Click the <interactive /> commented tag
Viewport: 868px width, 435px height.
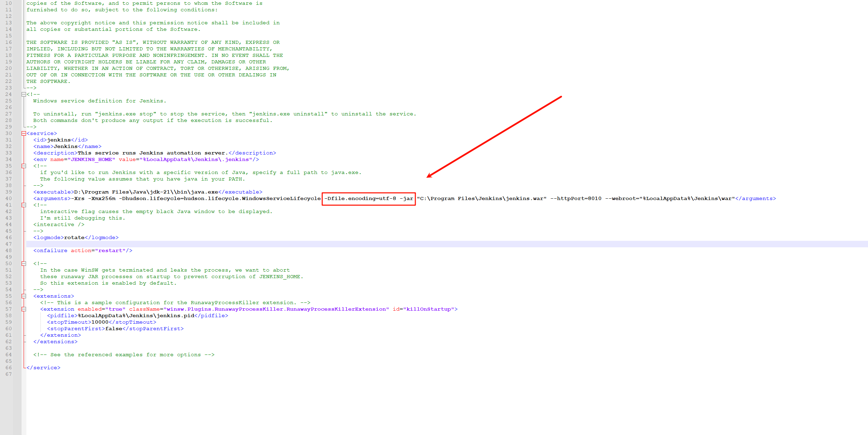click(x=59, y=225)
